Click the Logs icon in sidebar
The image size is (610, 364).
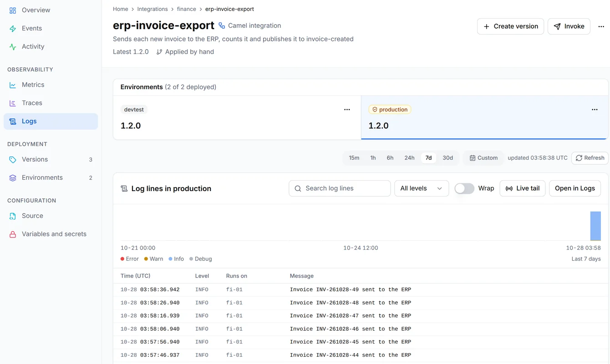13,121
